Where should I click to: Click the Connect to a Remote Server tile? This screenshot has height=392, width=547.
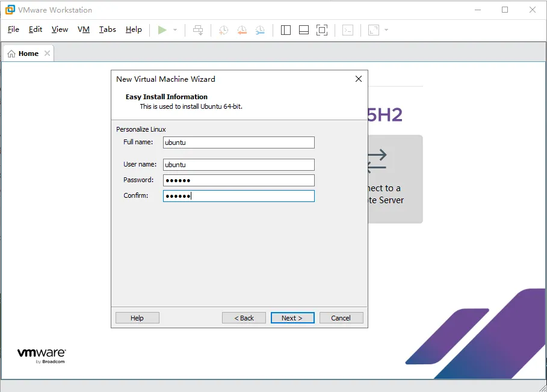395,179
